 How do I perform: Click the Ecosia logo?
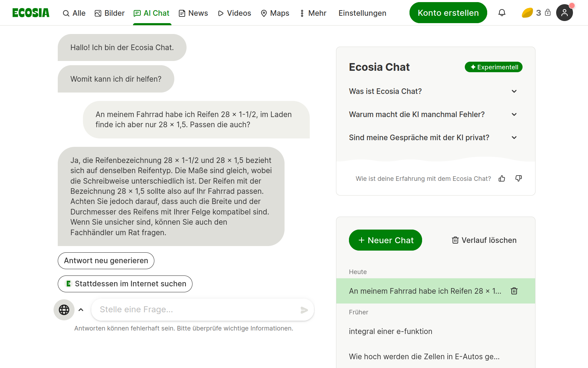pos(31,13)
